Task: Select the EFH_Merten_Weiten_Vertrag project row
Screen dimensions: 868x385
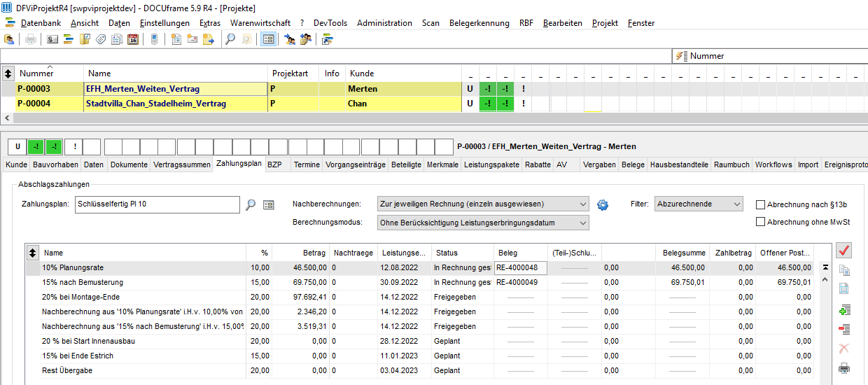Action: [x=231, y=89]
